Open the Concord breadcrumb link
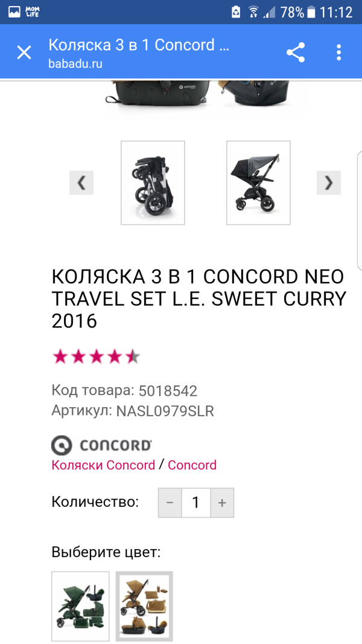Screen dimensions: 362x644 tap(192, 465)
